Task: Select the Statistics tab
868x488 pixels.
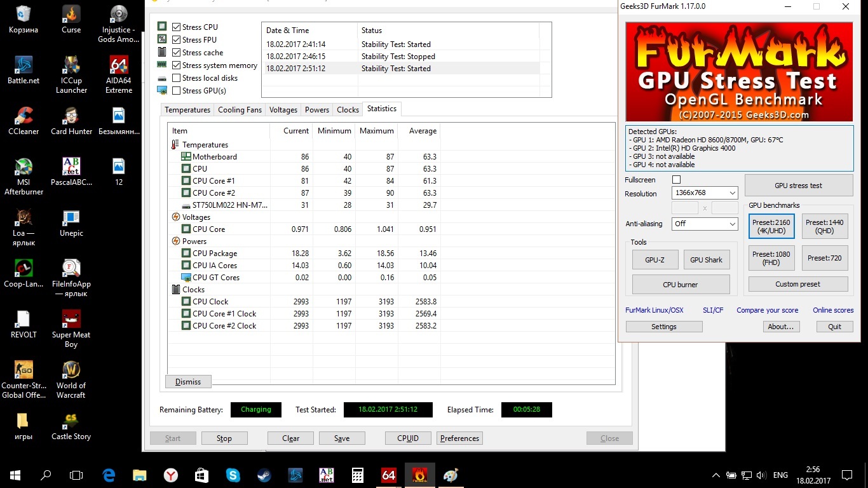Action: pos(382,109)
